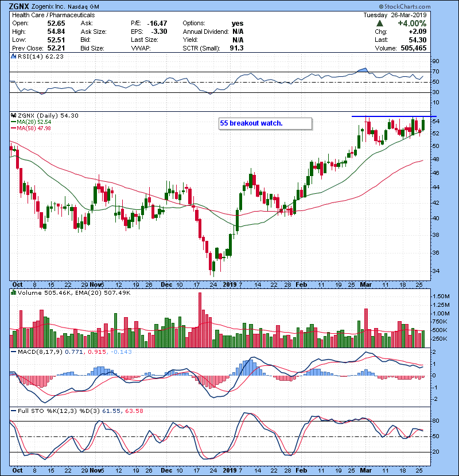Image resolution: width=459 pixels, height=476 pixels.
Task: Click the Zogenix Inc. company name
Action: click(x=48, y=6)
